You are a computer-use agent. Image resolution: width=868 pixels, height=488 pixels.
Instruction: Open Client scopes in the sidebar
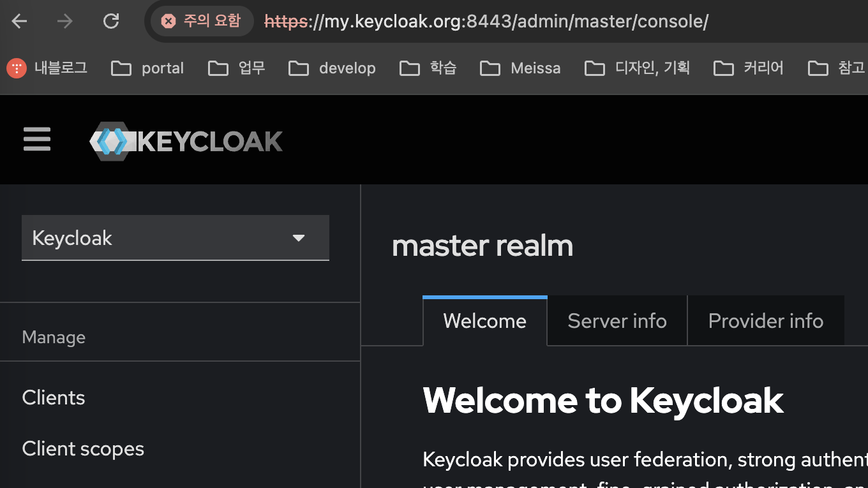coord(83,448)
